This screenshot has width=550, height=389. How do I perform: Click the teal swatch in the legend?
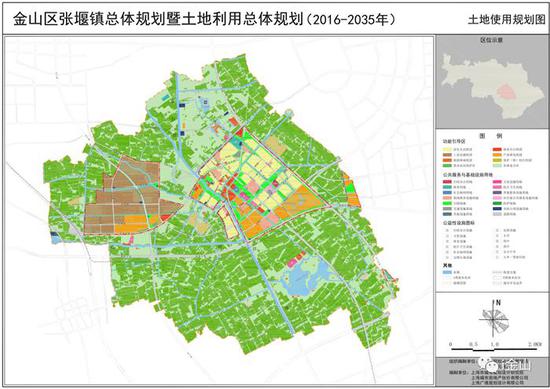click(x=447, y=187)
